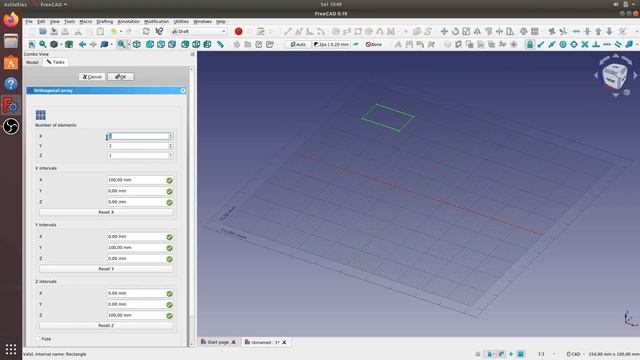Select the Draft Scale tool
Image resolution: width=640 pixels, height=360 pixels.
click(466, 31)
